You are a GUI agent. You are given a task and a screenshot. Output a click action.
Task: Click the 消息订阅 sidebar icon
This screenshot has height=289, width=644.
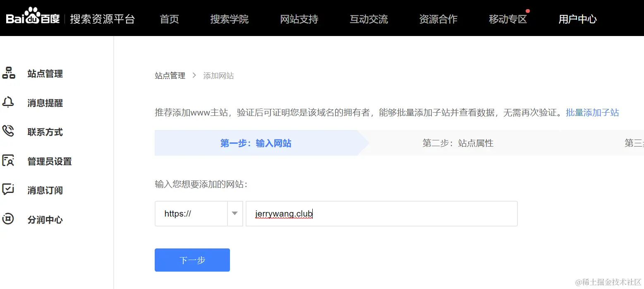[8, 190]
